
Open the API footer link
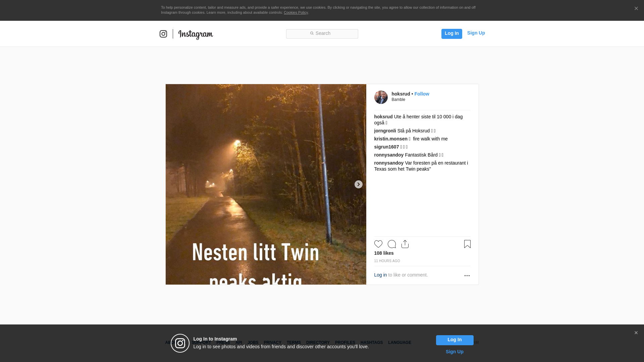(239, 343)
